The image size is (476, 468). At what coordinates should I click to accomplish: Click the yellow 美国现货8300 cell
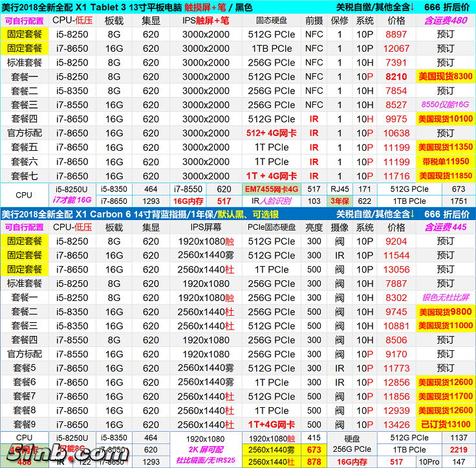point(445,76)
